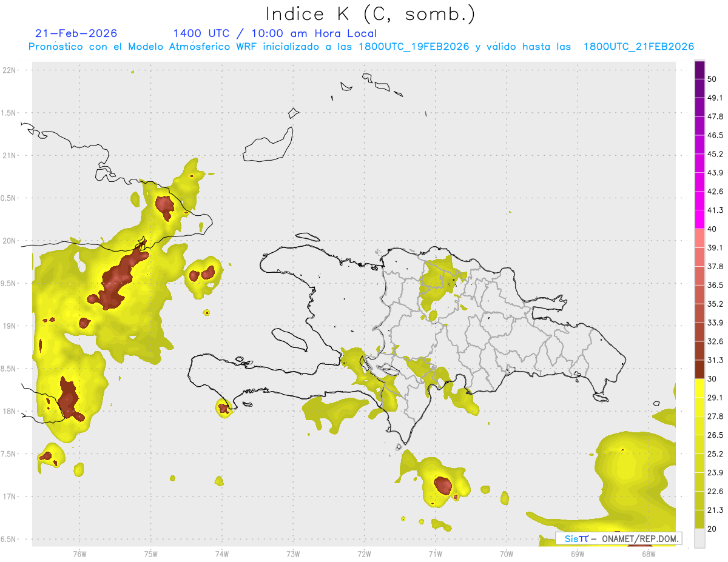The height and width of the screenshot is (562, 728).
Task: Click the date "21-Feb-2026"
Action: pyautogui.click(x=76, y=33)
